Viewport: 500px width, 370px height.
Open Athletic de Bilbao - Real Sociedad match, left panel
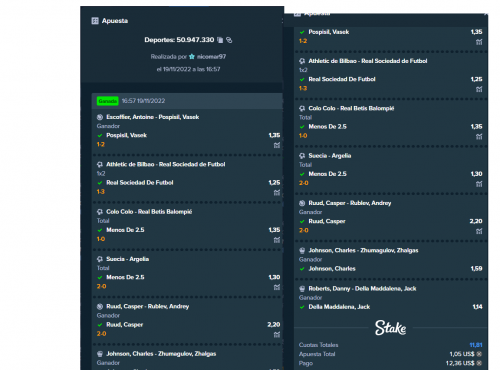tap(166, 164)
